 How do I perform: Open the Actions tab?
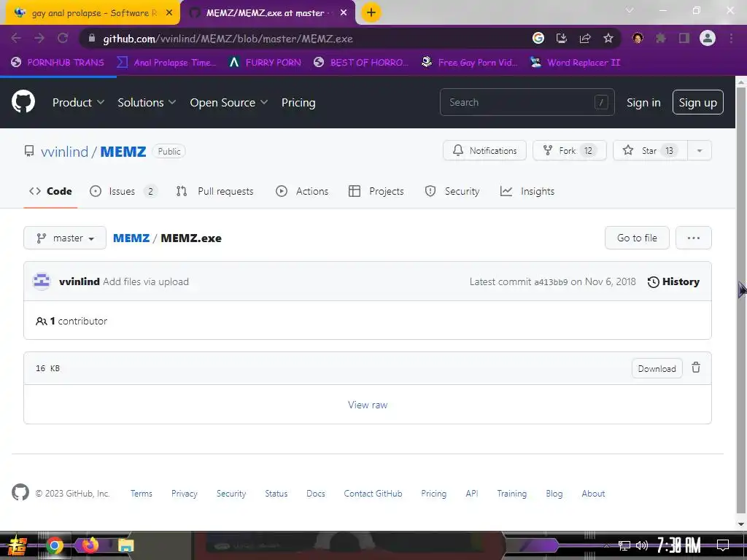(x=302, y=191)
